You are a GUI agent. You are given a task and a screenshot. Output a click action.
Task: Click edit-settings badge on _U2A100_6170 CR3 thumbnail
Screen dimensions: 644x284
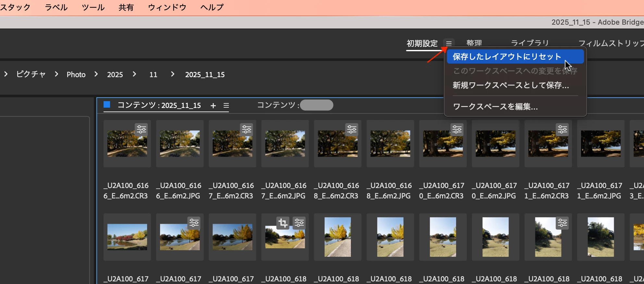(x=457, y=129)
